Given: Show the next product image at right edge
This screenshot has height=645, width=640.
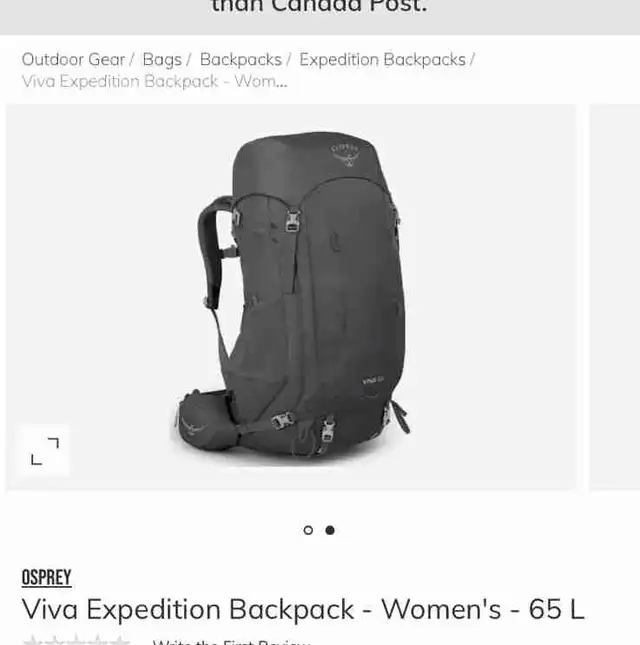Looking at the screenshot, I should (x=615, y=297).
